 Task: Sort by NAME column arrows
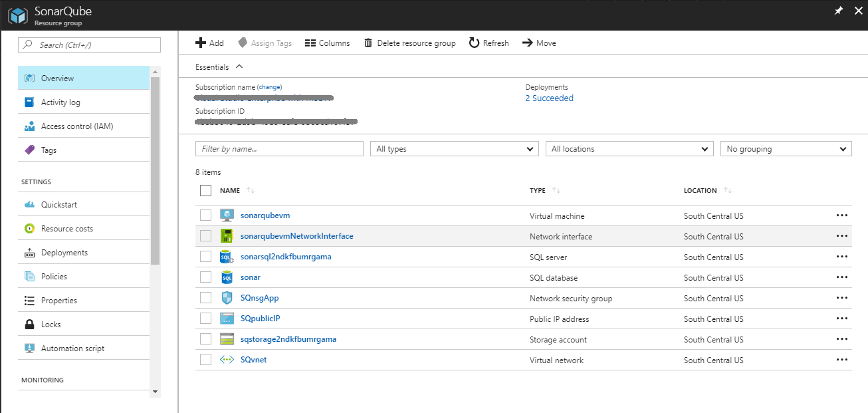click(251, 190)
